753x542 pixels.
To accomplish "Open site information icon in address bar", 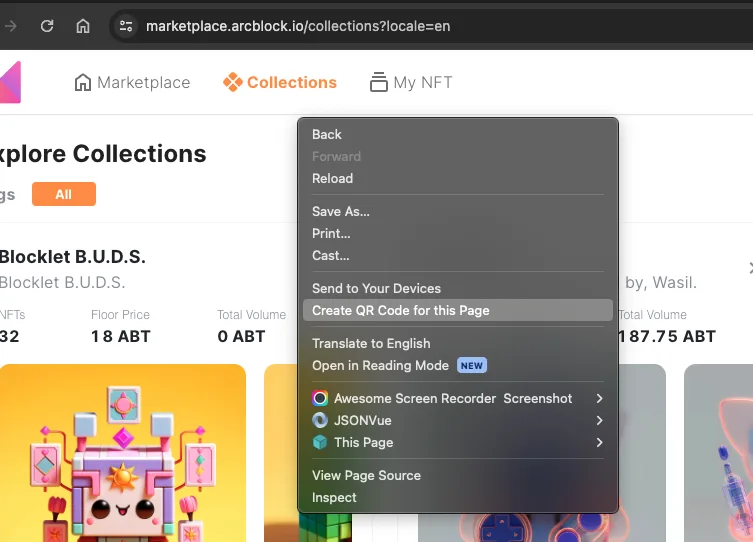I will pyautogui.click(x=126, y=25).
